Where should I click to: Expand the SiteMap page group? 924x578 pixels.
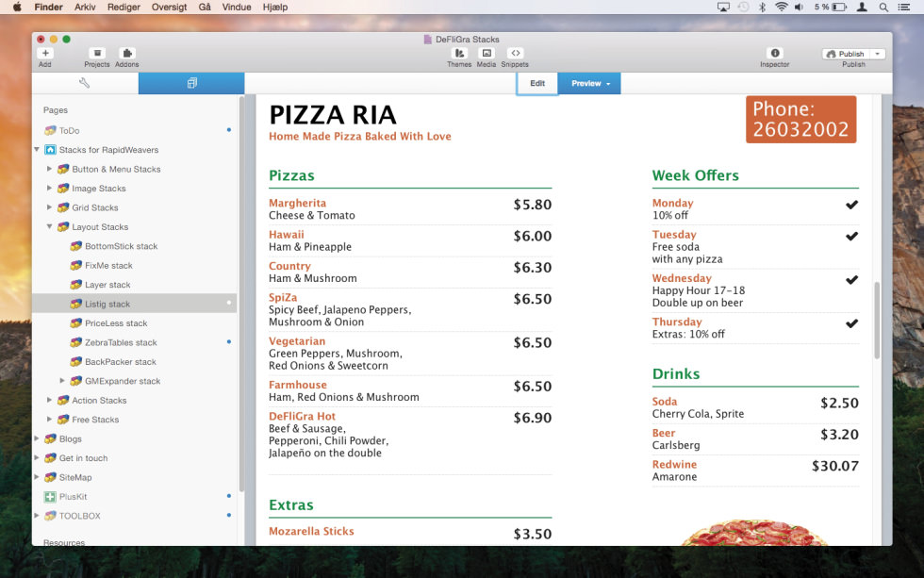(x=37, y=477)
